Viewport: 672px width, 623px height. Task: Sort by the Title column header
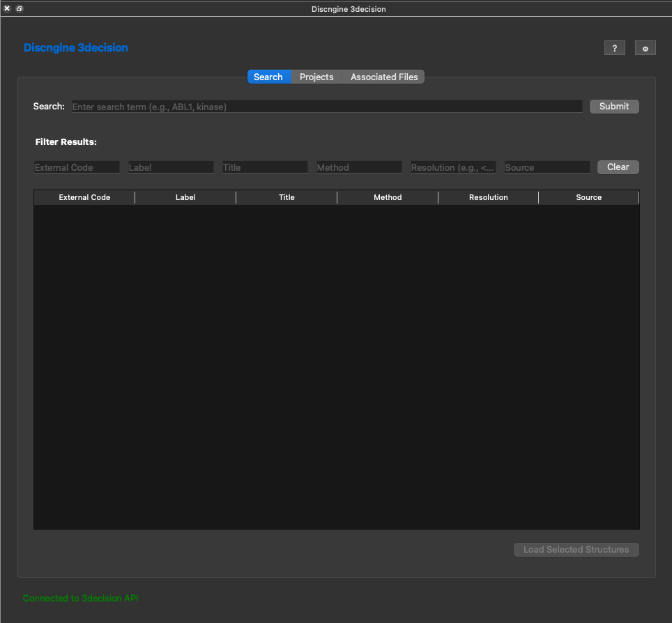pos(287,197)
